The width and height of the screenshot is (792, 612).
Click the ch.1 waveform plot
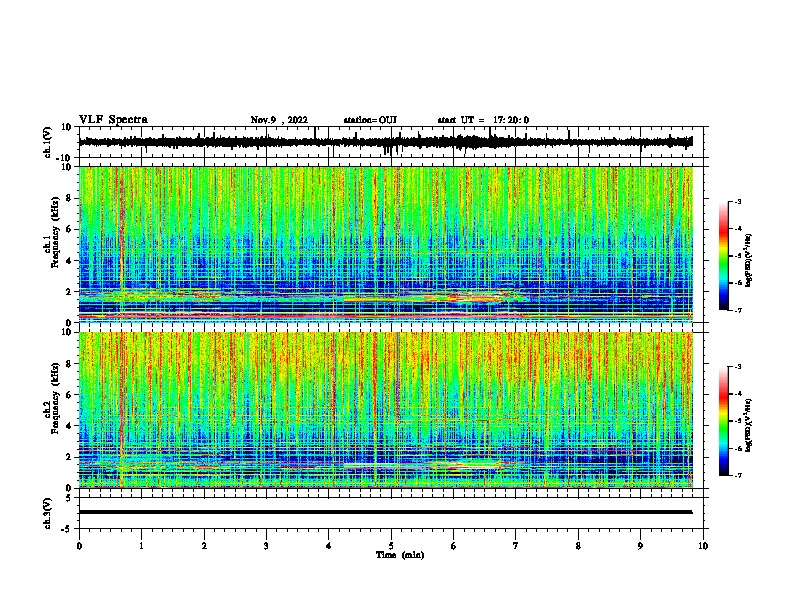pos(391,142)
